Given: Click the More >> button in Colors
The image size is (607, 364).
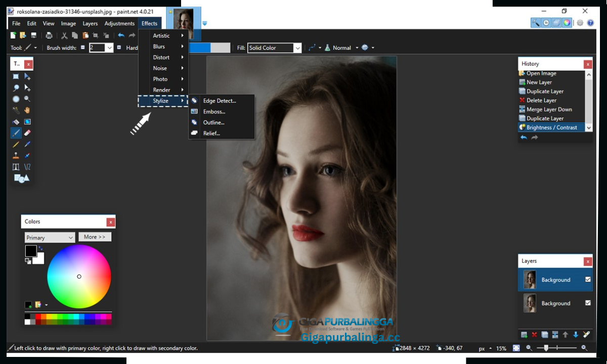Looking at the screenshot, I should click(x=95, y=237).
